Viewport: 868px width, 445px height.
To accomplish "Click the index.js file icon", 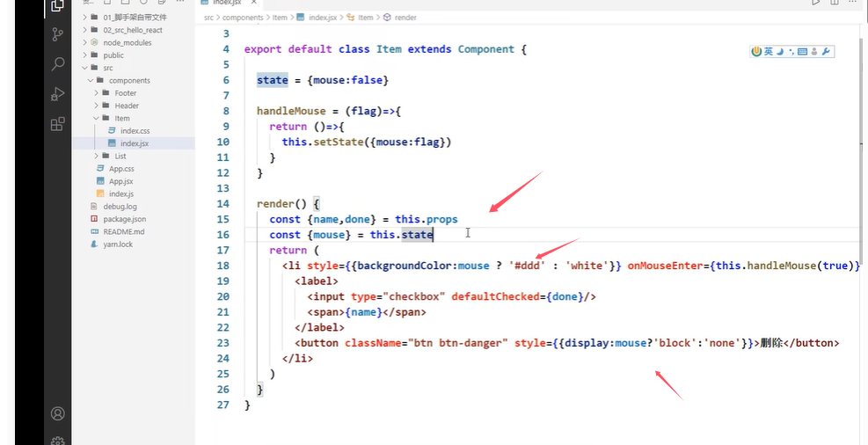I will pyautogui.click(x=100, y=193).
